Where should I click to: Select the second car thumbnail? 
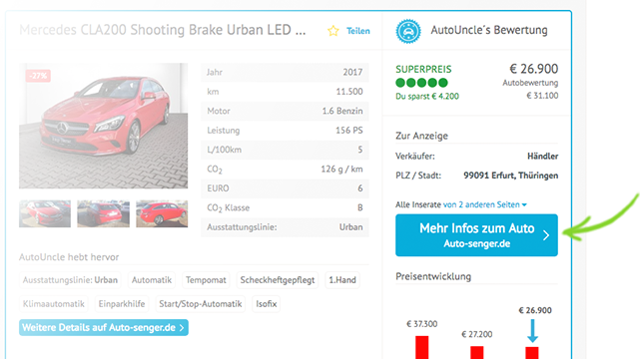pos(103,213)
